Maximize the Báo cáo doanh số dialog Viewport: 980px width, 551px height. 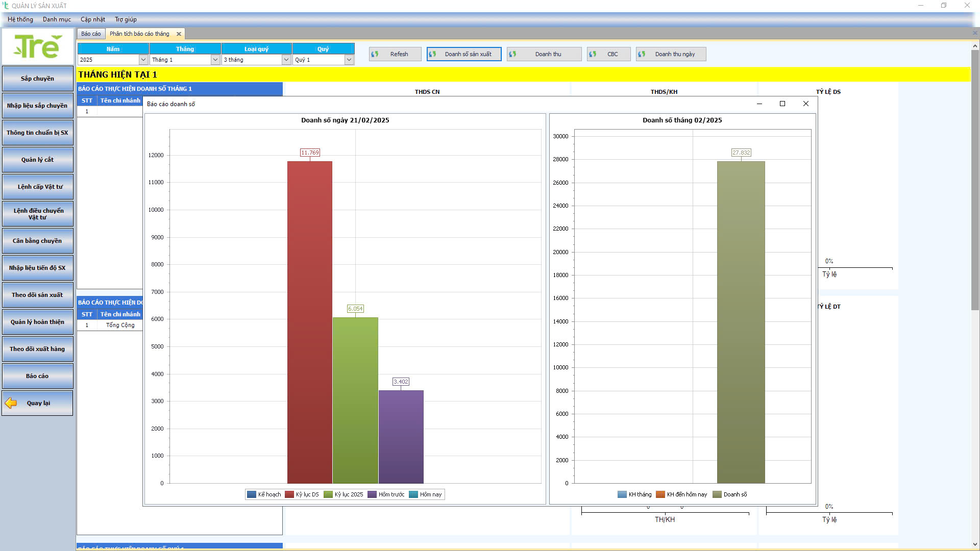coord(782,104)
